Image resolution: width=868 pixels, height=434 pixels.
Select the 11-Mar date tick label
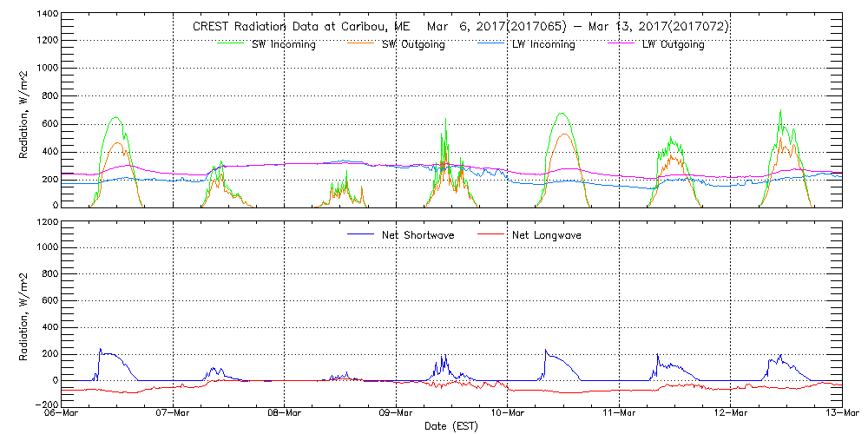619,413
